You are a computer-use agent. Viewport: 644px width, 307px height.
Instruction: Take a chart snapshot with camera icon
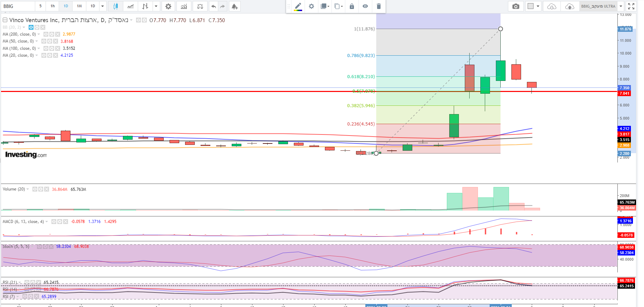point(516,6)
